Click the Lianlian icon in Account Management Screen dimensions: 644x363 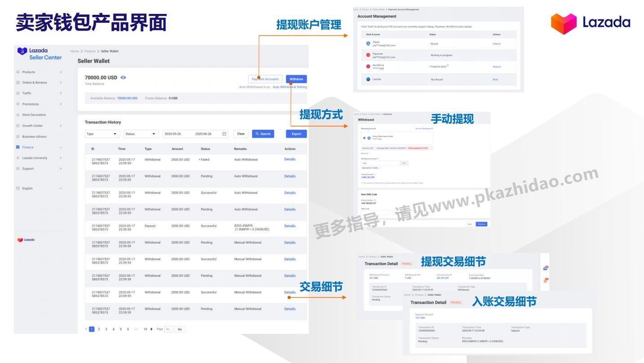point(368,79)
